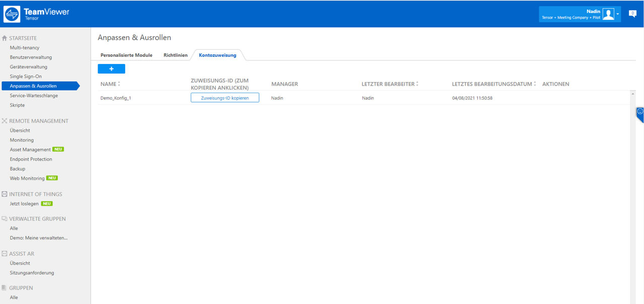The width and height of the screenshot is (644, 304).
Task: Sort the table by Name column
Action: [110, 84]
